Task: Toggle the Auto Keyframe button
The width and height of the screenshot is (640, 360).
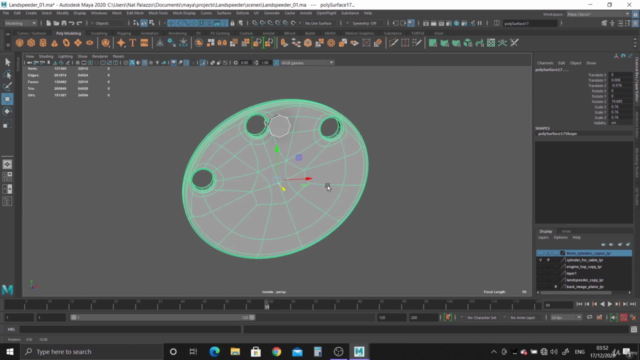Action: click(624, 318)
